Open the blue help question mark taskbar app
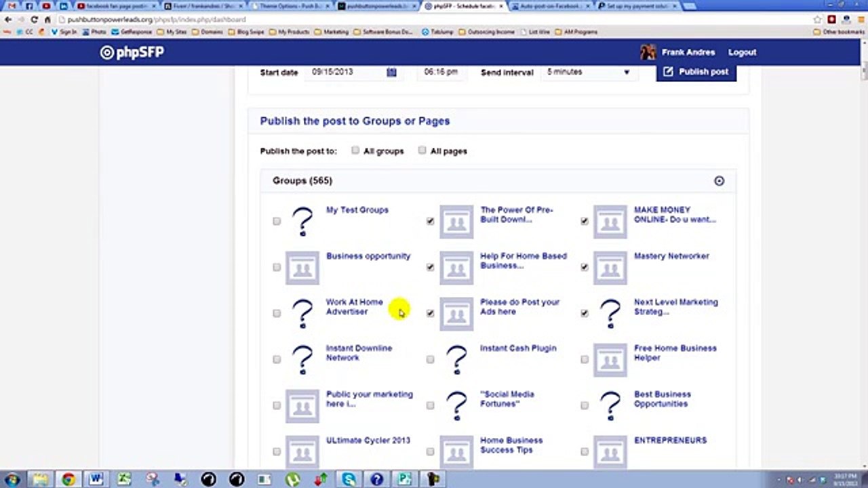Screen dimensions: 868x488 (x=377, y=479)
